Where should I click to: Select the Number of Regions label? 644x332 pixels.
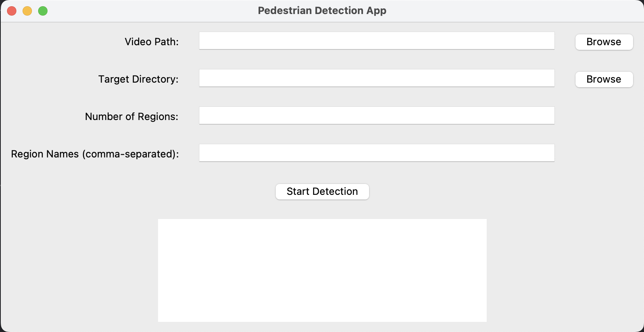[x=132, y=117]
